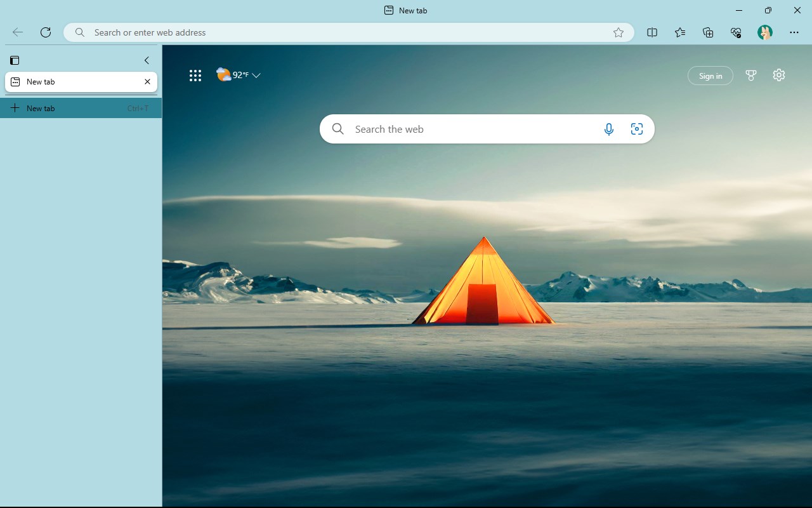Open the Collections icon
Image resolution: width=812 pixels, height=508 pixels.
(x=708, y=32)
